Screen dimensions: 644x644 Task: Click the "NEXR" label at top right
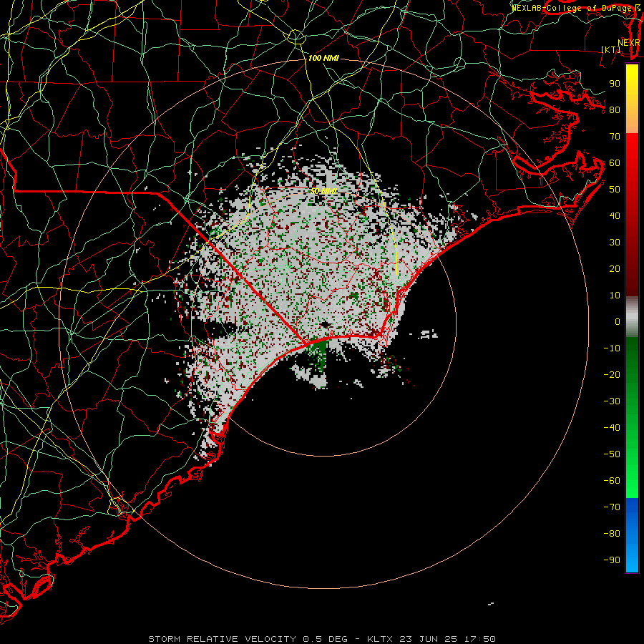pyautogui.click(x=628, y=43)
